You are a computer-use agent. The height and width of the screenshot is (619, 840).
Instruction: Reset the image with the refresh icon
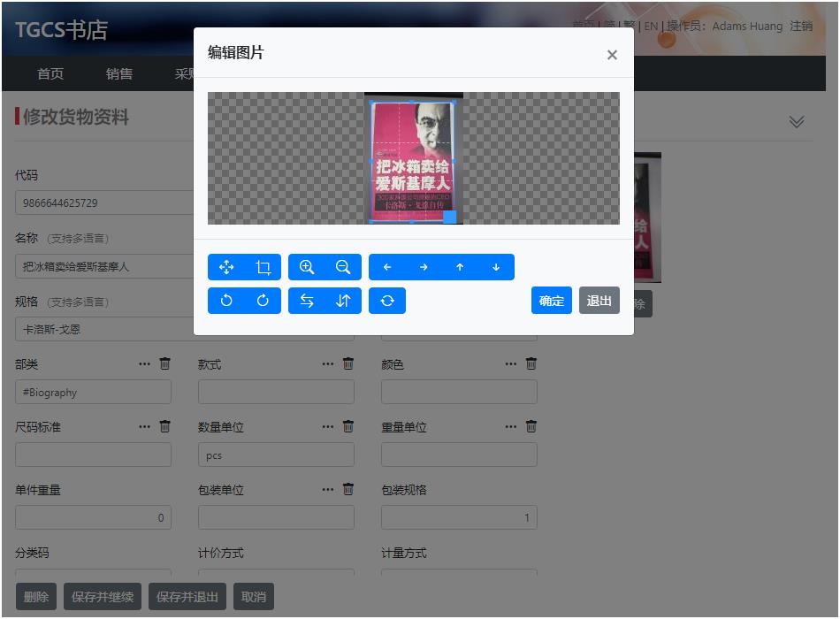(x=387, y=301)
